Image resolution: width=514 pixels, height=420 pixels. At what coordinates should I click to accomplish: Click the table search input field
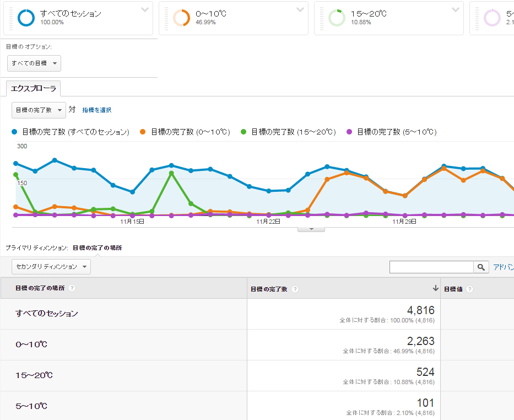click(x=431, y=267)
